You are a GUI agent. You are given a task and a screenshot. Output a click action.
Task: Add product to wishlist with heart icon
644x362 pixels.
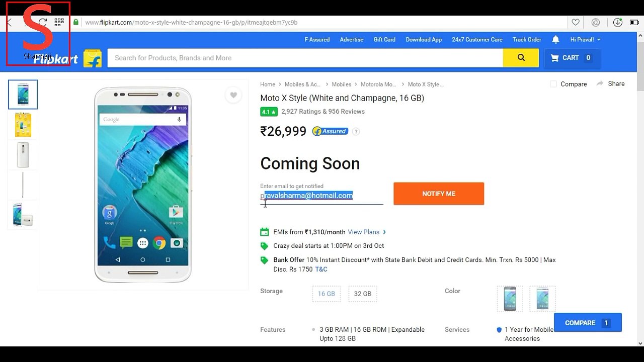[233, 95]
